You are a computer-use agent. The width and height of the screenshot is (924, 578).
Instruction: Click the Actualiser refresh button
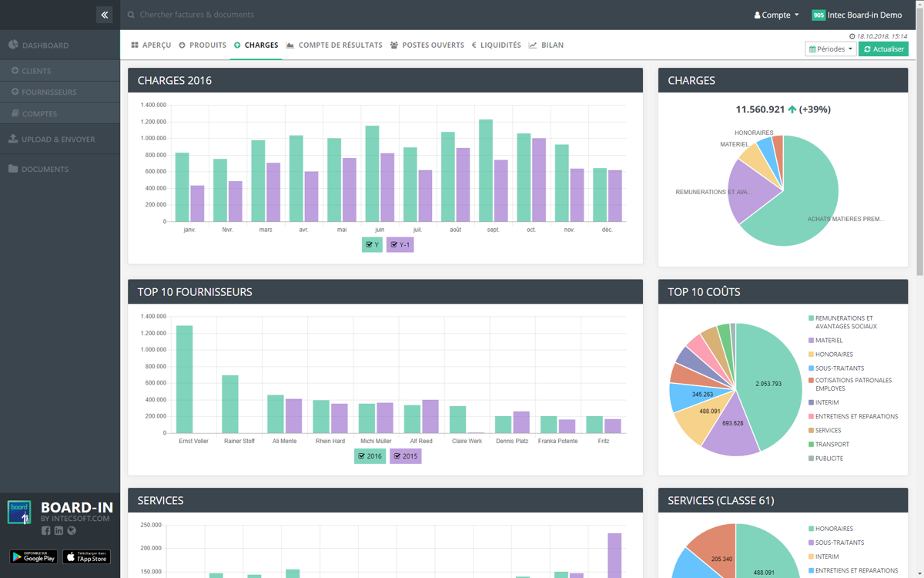(x=883, y=49)
